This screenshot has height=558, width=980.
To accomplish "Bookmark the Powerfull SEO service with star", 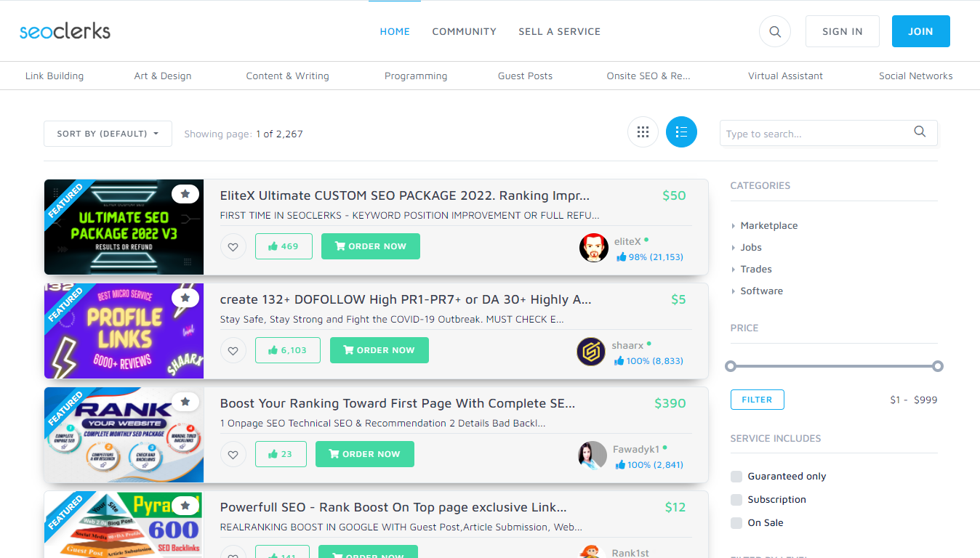I will [x=185, y=506].
